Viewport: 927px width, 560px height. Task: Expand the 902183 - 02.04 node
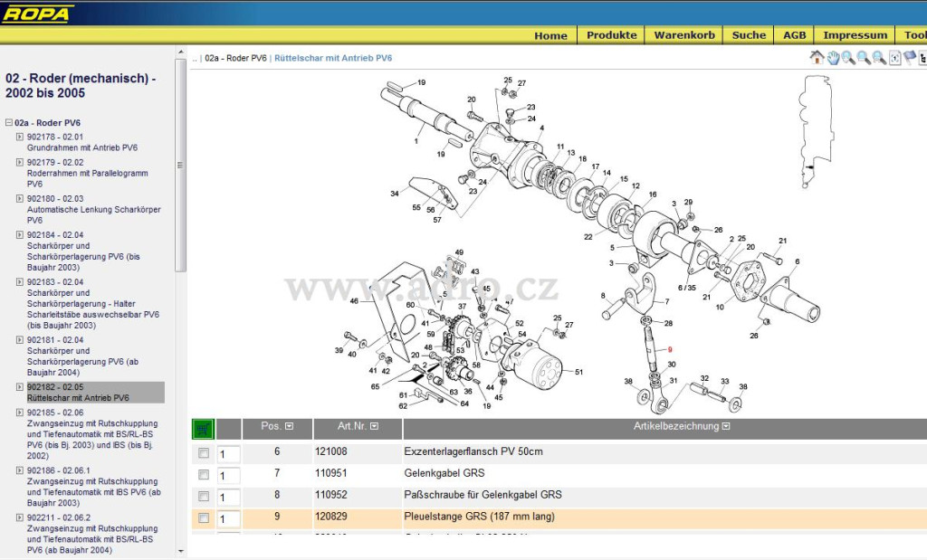[20, 281]
